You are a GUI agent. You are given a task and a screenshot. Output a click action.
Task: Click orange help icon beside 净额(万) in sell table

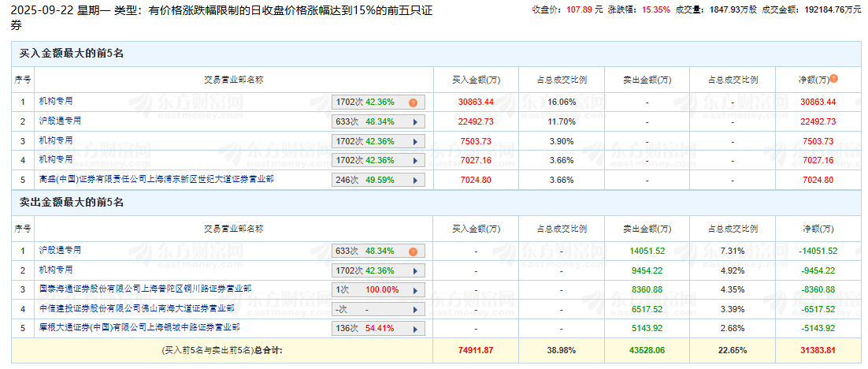tap(833, 228)
